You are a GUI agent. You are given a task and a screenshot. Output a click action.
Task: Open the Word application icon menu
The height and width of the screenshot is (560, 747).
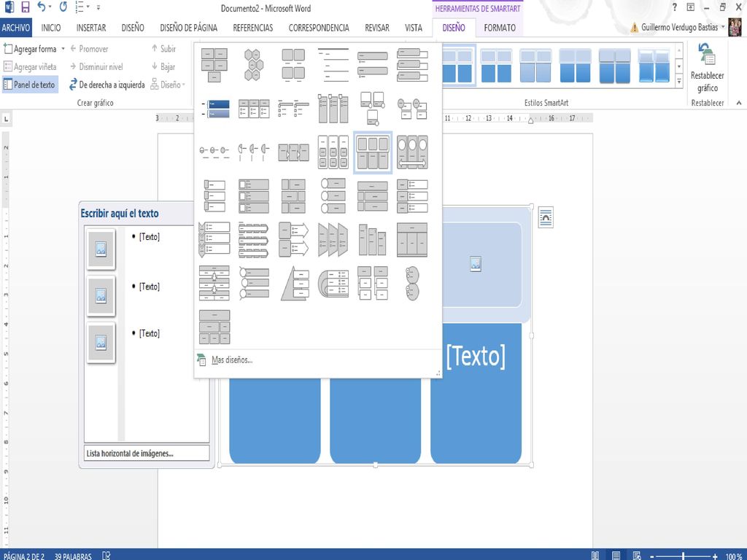(9, 7)
